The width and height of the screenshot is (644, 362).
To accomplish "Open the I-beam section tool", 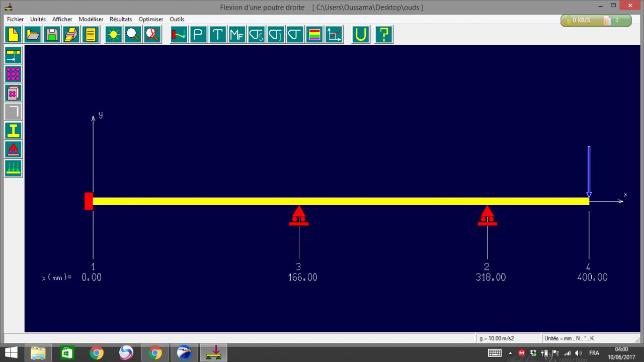I will (x=13, y=130).
